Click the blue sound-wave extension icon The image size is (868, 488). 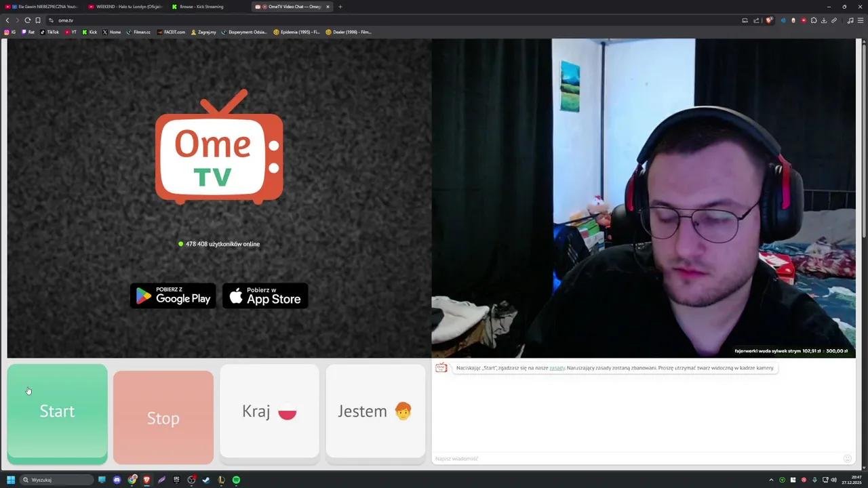pos(783,20)
